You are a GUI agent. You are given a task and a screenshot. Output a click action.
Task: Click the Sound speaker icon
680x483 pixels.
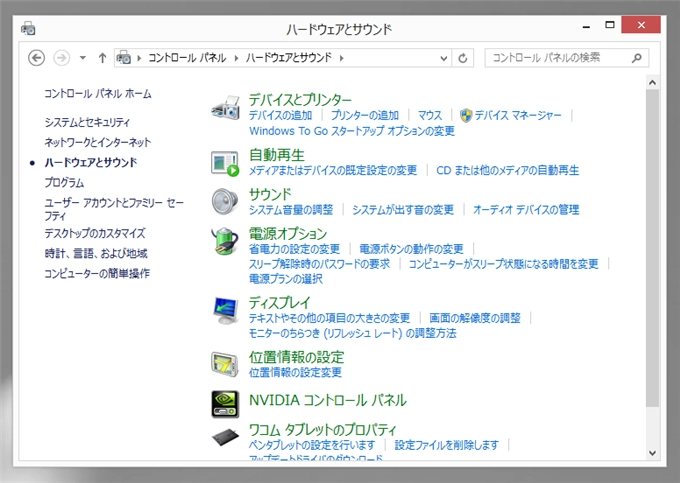[225, 202]
